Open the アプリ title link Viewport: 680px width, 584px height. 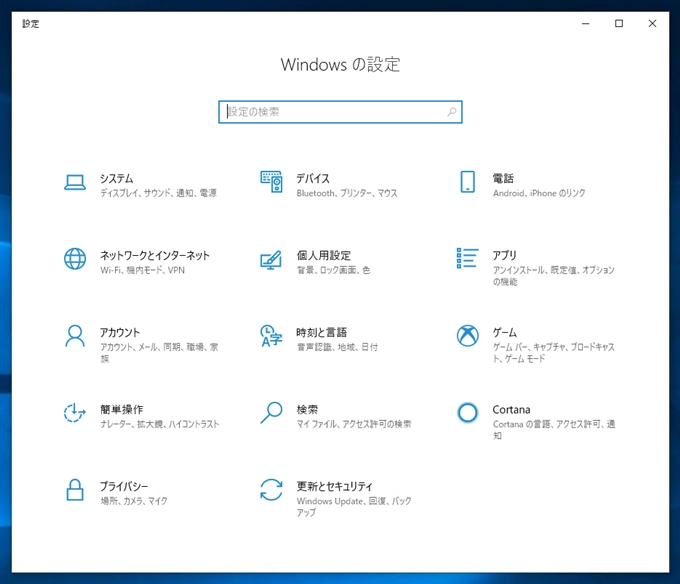point(504,255)
